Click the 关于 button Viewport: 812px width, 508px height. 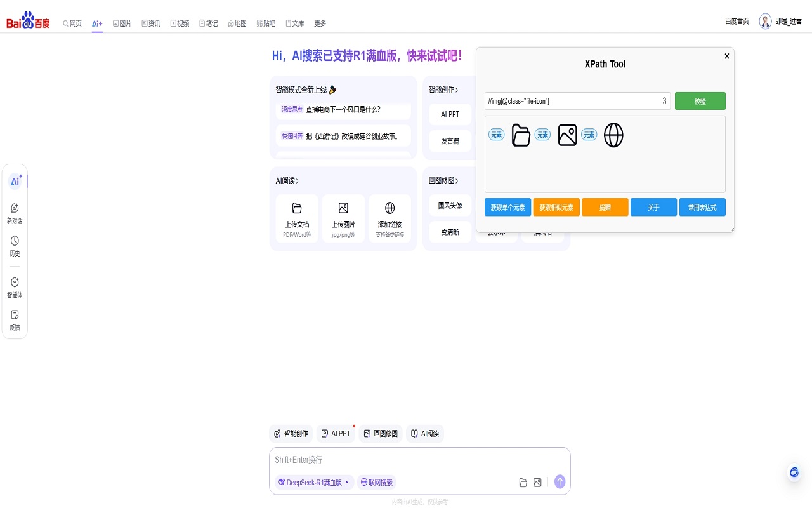tap(653, 208)
